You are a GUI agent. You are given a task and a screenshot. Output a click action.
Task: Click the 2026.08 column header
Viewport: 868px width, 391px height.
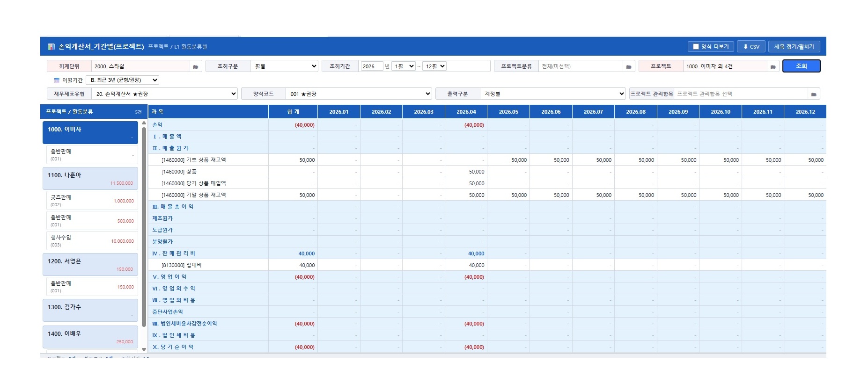(x=636, y=112)
